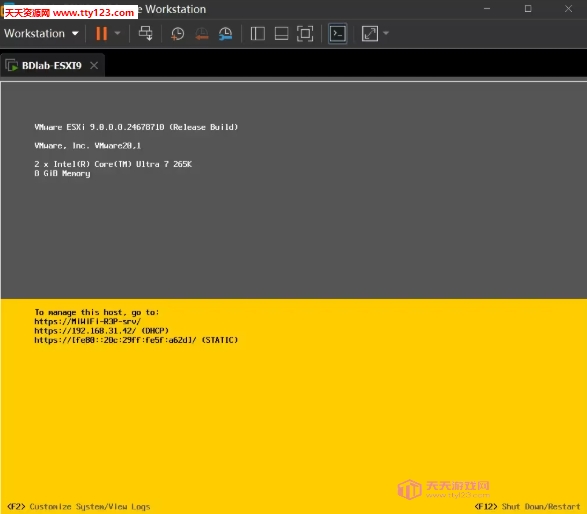Click the https://MIWIFI-R3P-srv/ address
The width and height of the screenshot is (587, 514).
88,322
